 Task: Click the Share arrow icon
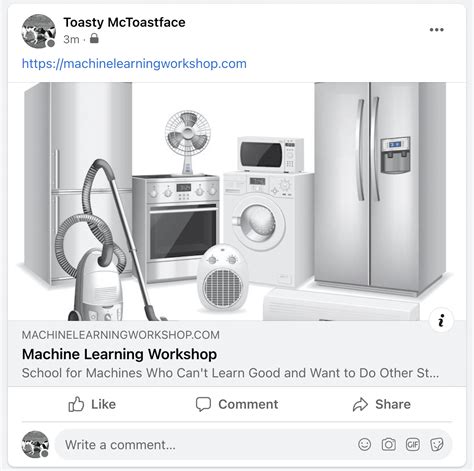pyautogui.click(x=360, y=405)
